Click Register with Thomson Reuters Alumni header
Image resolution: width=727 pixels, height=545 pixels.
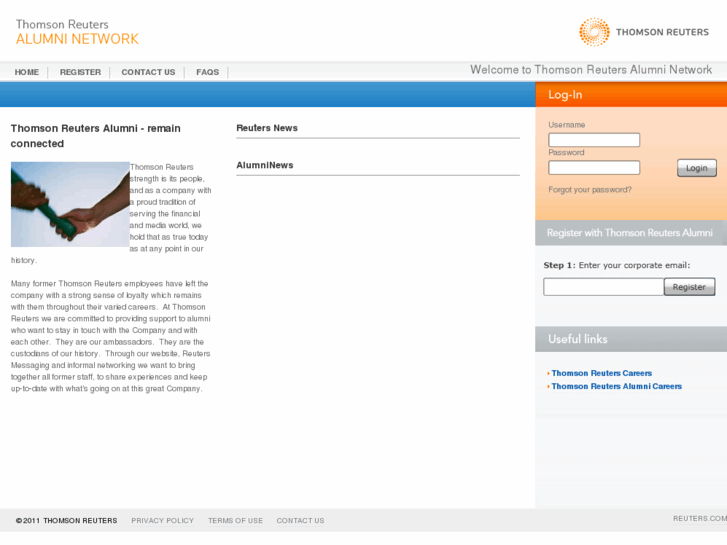631,233
